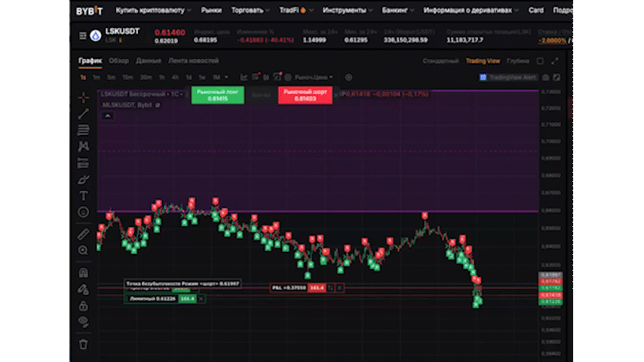Click the green Рыночный лонг button
This screenshot has width=644, height=362.
[218, 95]
